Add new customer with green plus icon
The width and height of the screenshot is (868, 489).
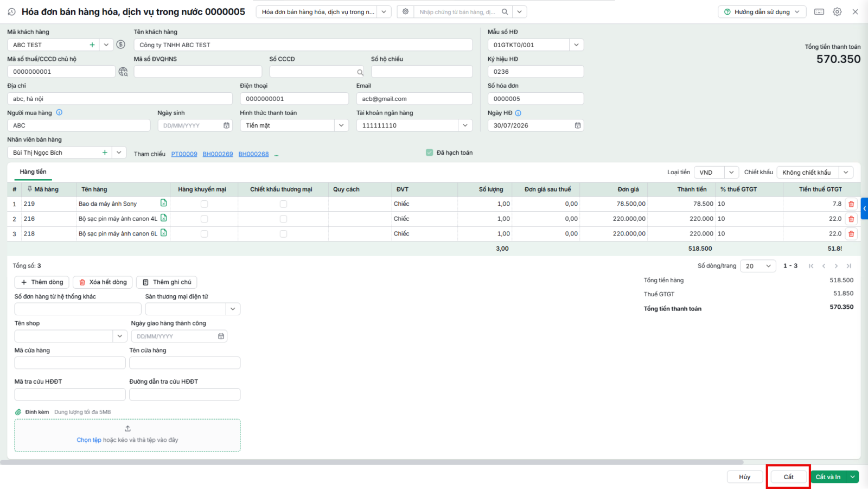pyautogui.click(x=92, y=45)
